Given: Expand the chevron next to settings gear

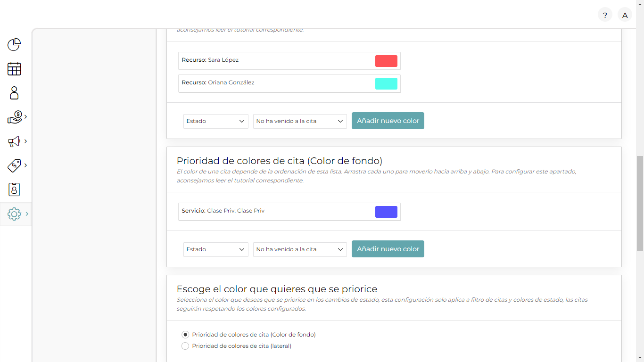Looking at the screenshot, I should (x=27, y=214).
